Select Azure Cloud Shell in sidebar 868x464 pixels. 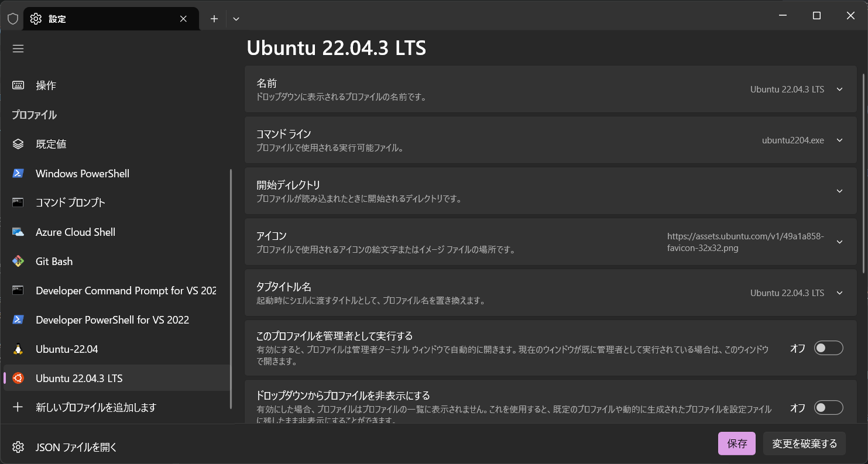(117, 232)
